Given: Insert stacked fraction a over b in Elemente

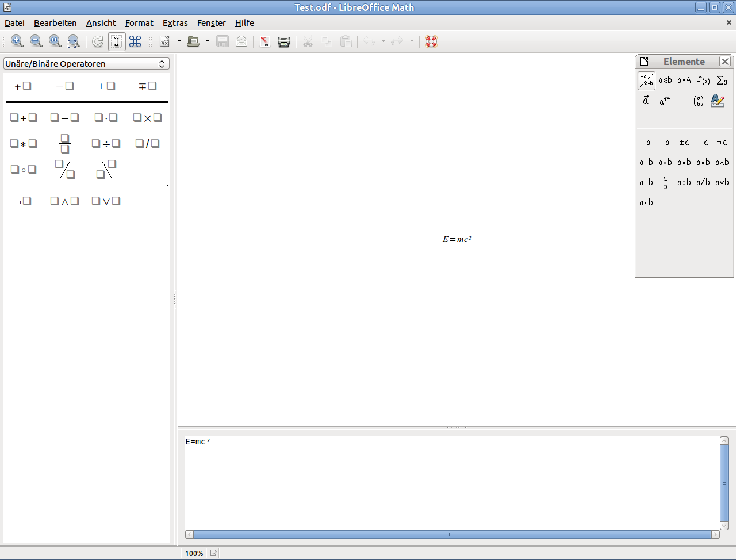Looking at the screenshot, I should pos(665,183).
